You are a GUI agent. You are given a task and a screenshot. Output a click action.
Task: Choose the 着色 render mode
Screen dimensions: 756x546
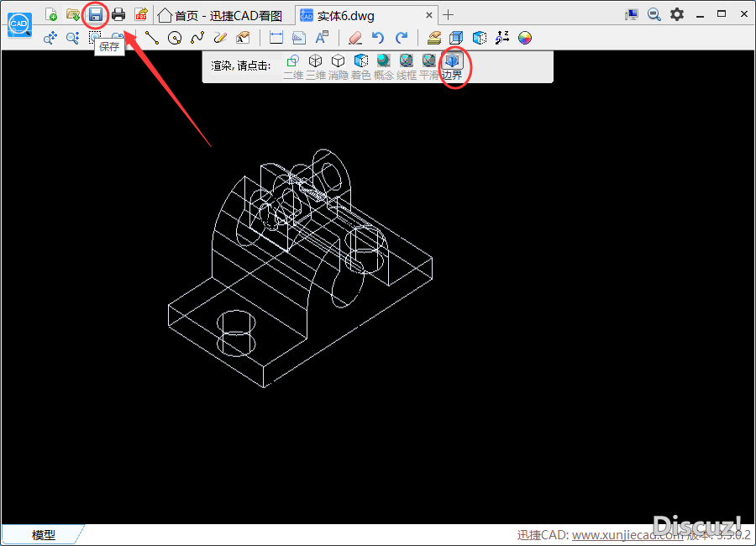[x=361, y=61]
